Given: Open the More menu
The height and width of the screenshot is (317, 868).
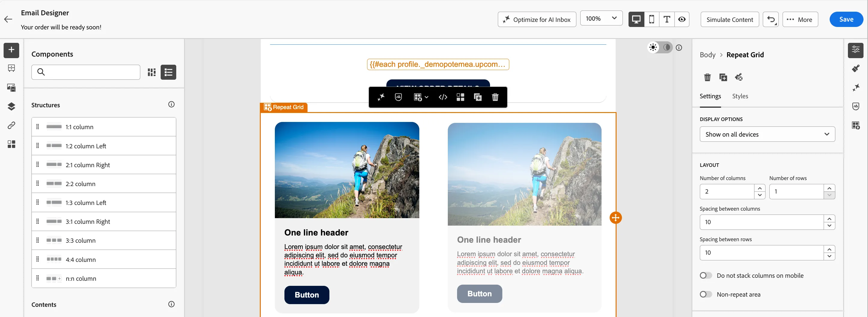Looking at the screenshot, I should (x=800, y=19).
